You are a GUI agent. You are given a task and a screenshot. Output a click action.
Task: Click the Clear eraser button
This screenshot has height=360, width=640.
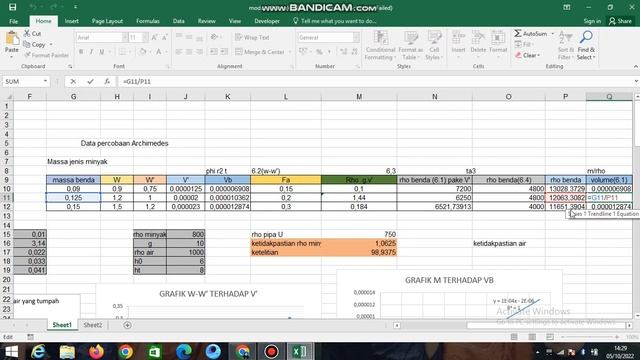[527, 55]
